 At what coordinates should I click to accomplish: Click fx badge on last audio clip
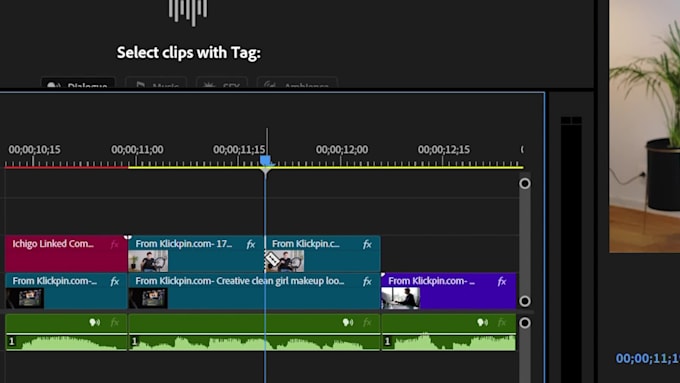pos(502,322)
